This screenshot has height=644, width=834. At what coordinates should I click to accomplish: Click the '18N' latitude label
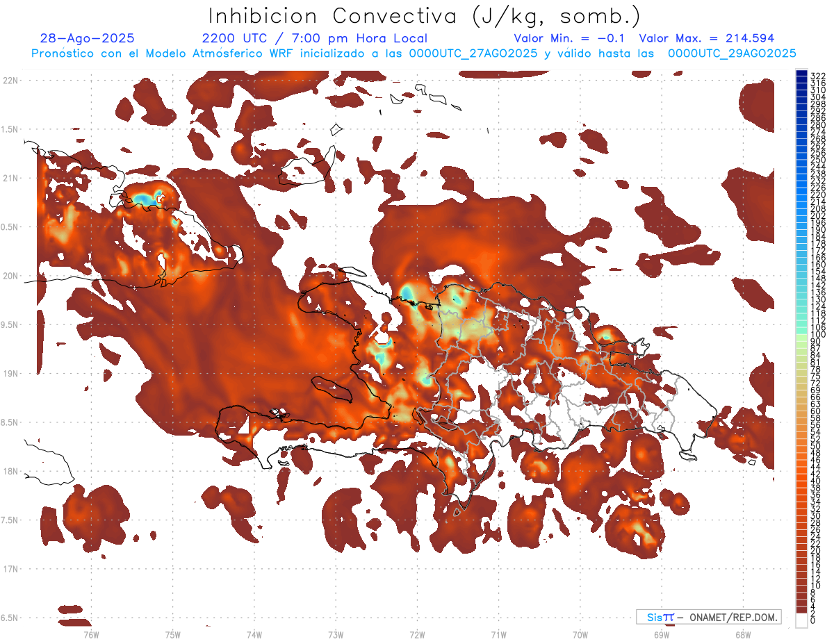pos(10,471)
